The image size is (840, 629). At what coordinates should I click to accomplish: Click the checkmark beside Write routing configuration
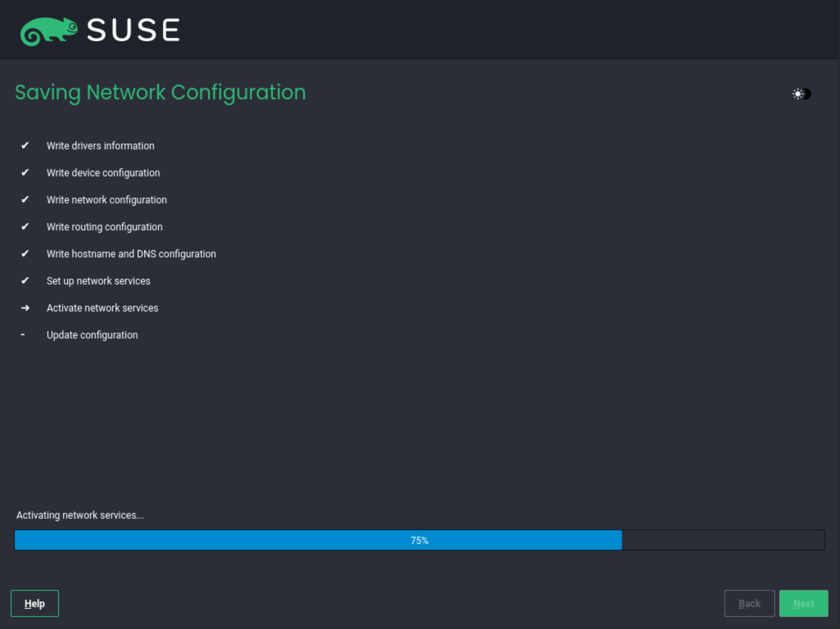pos(24,227)
